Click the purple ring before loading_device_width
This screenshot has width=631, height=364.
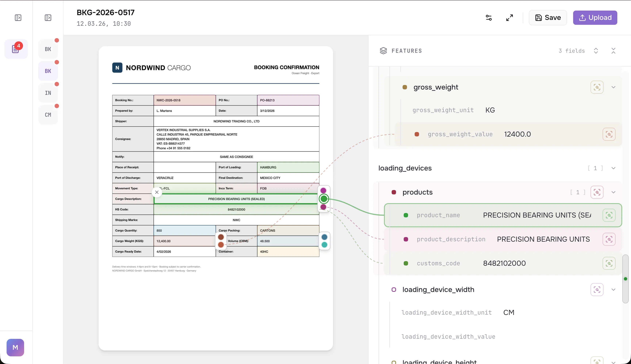pos(394,289)
